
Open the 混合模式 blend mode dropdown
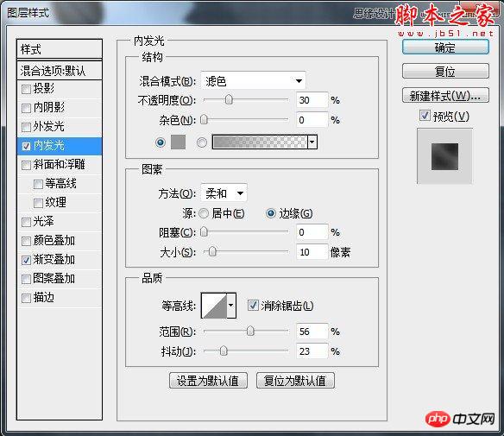coord(253,80)
